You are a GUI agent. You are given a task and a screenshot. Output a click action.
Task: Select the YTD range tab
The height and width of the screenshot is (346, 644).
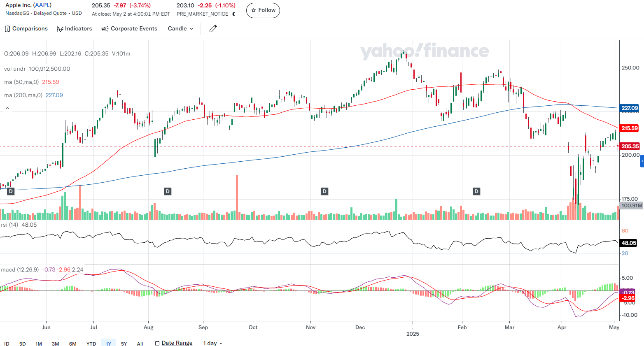(91, 344)
